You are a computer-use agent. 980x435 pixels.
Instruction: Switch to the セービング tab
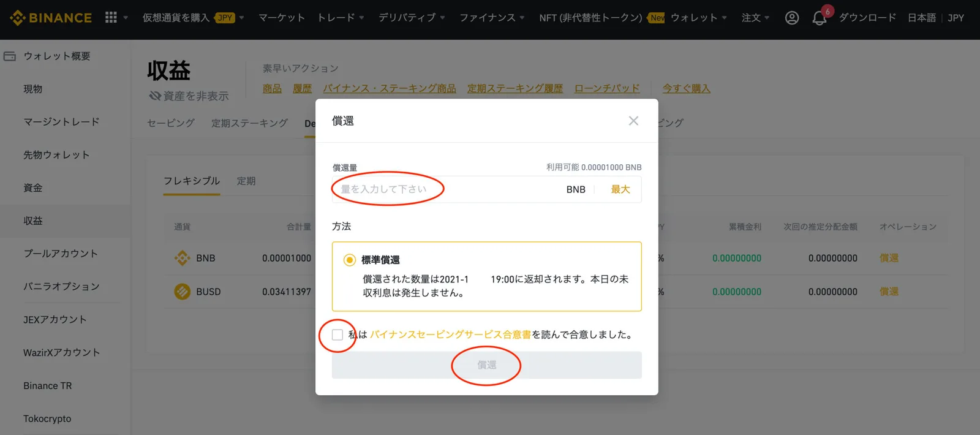click(171, 123)
